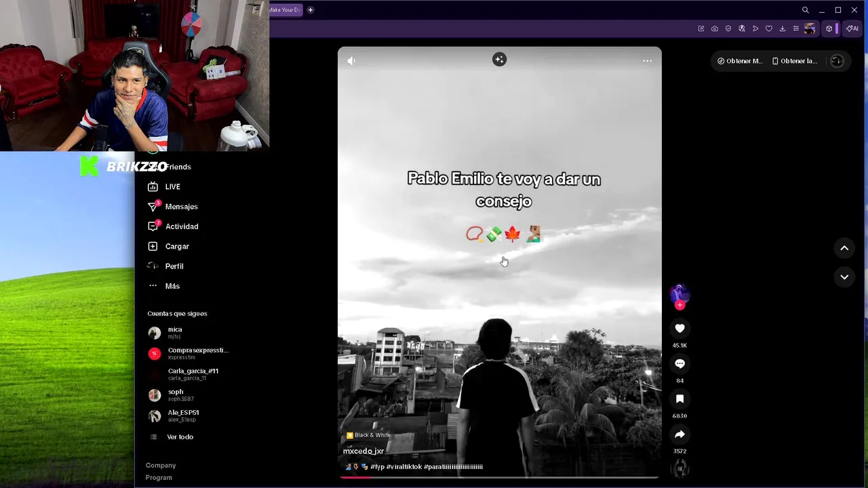Open the toolbar heart favorites icon
Image resolution: width=868 pixels, height=488 pixels.
coord(769,28)
